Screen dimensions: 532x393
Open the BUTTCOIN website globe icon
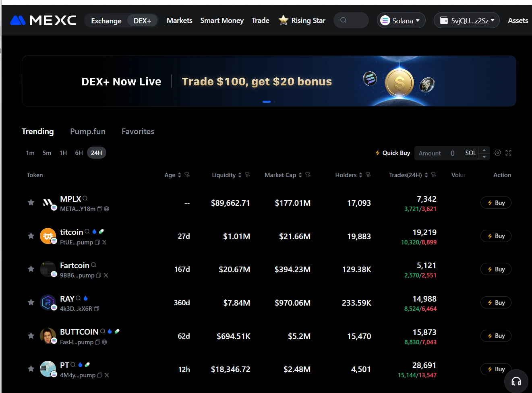pyautogui.click(x=104, y=342)
